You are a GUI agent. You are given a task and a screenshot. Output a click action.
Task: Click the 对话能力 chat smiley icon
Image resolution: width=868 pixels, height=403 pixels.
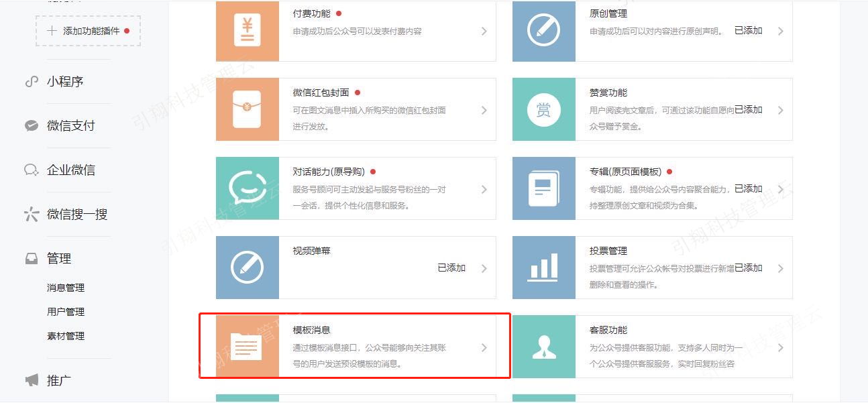(x=248, y=188)
